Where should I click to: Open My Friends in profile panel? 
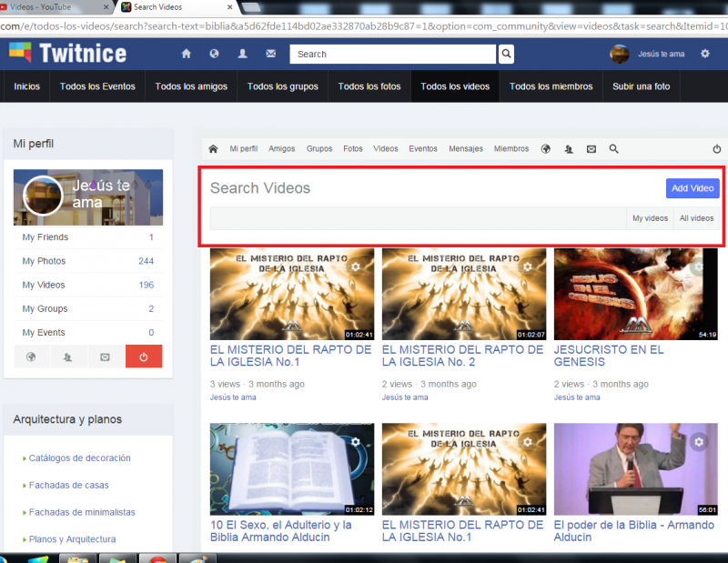[88, 237]
